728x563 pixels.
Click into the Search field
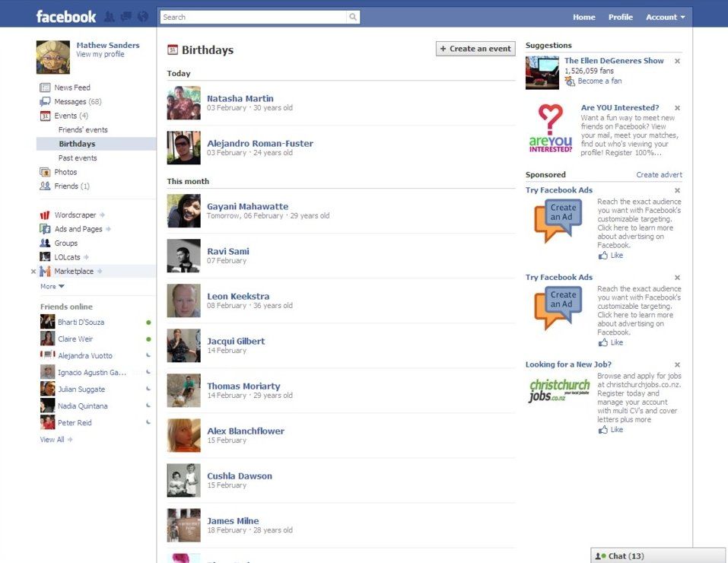tap(253, 17)
